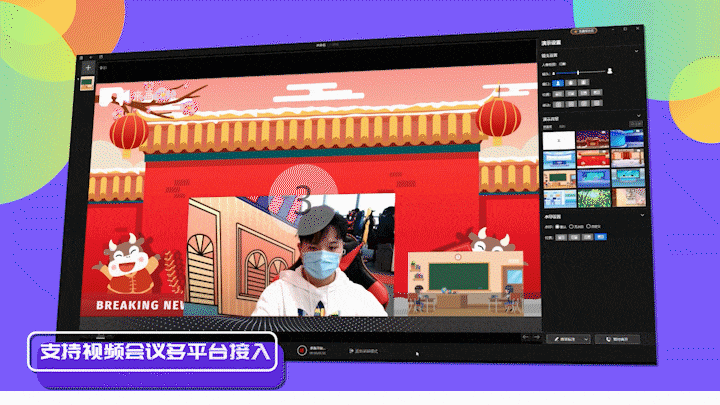This screenshot has height=405, width=720.
Task: Select the courtyard with red door background
Action: coord(628,158)
